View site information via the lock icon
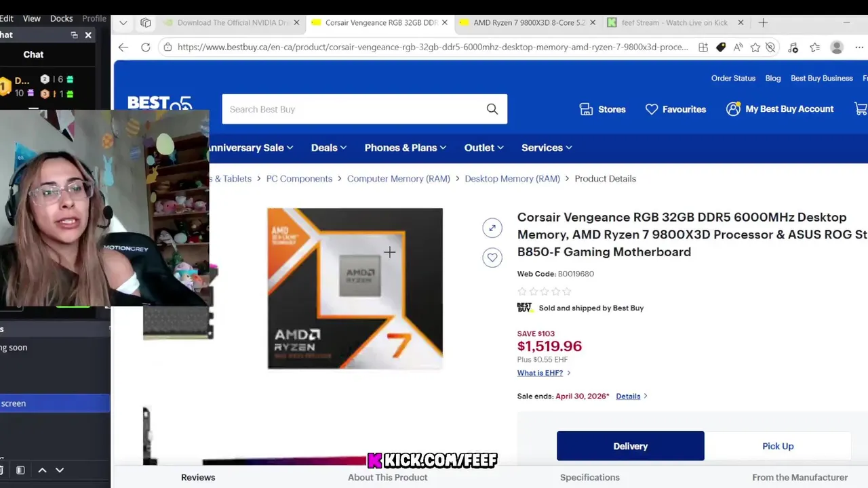 point(167,47)
